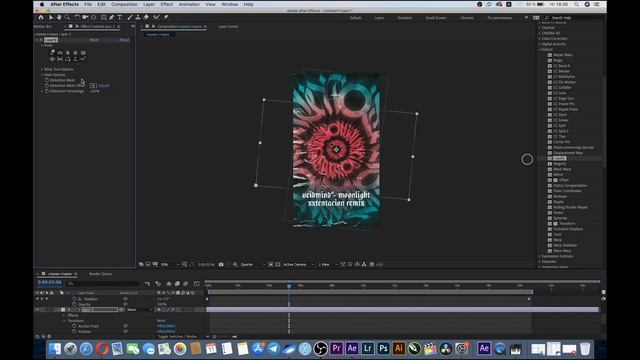640x360 pixels.
Task: Open Safari from the dock
Action: click(86, 349)
